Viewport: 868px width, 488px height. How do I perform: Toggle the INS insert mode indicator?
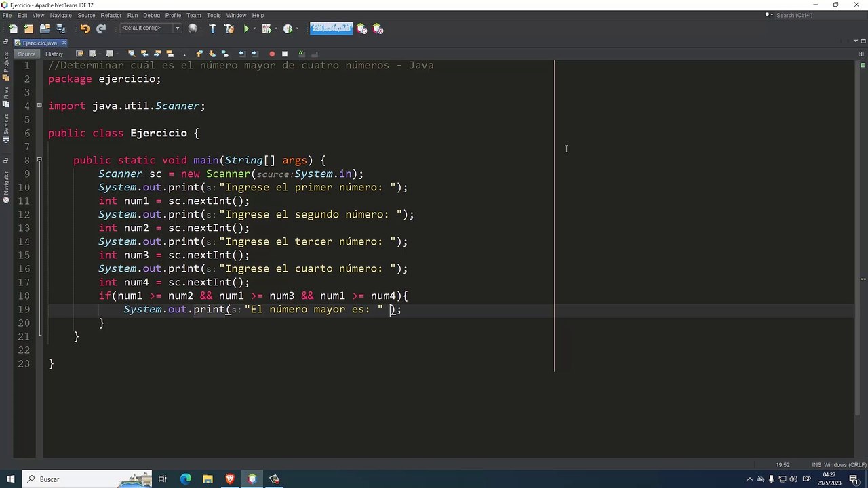(816, 465)
